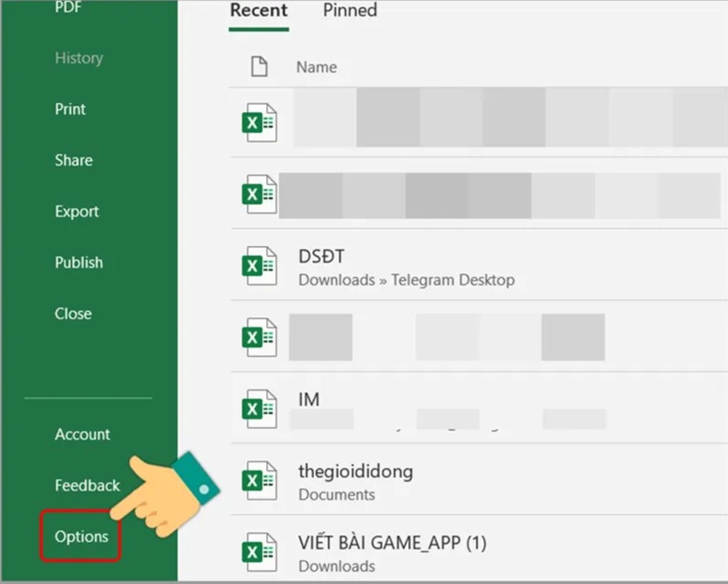Sort files by the Name column header

pyautogui.click(x=316, y=67)
